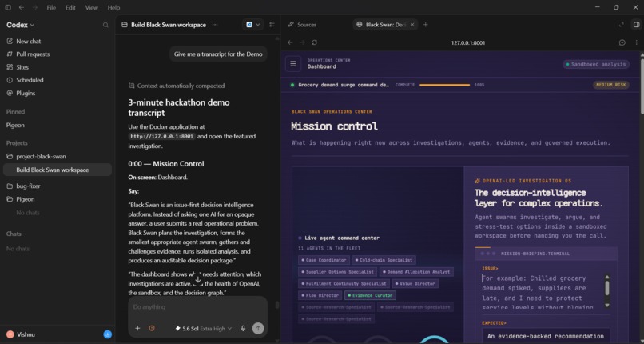This screenshot has width=644, height=344.
Task: Click the plus attach icon in composer
Action: [137, 328]
